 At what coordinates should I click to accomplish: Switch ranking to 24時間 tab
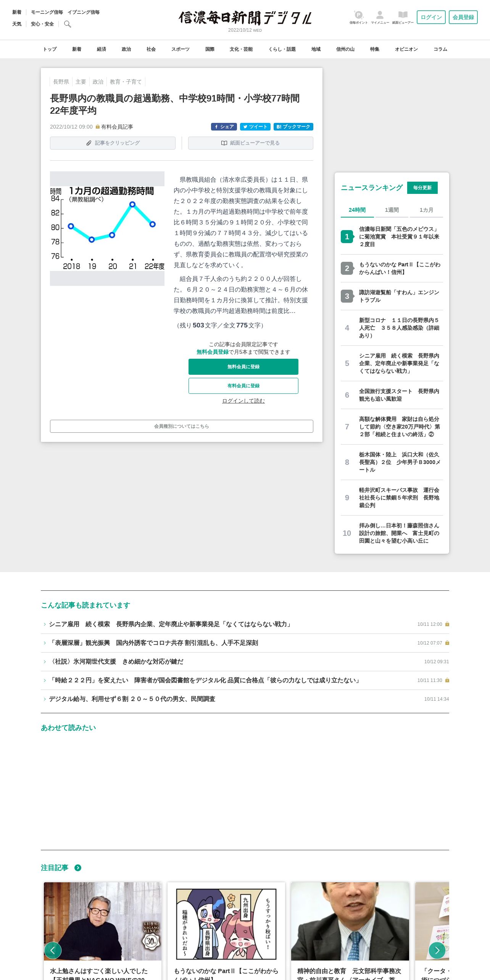click(357, 210)
